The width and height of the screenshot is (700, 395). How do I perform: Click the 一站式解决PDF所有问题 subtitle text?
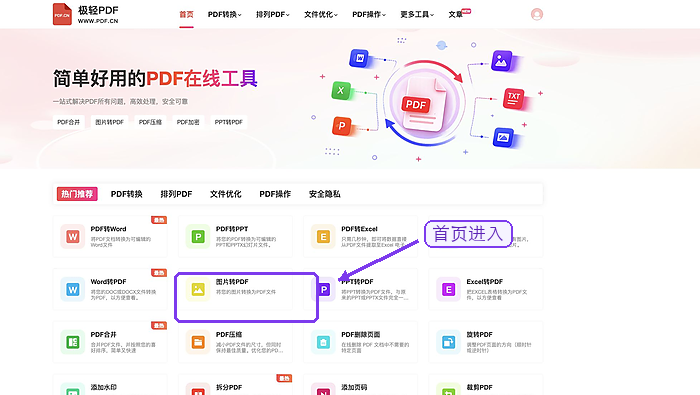pyautogui.click(x=120, y=102)
